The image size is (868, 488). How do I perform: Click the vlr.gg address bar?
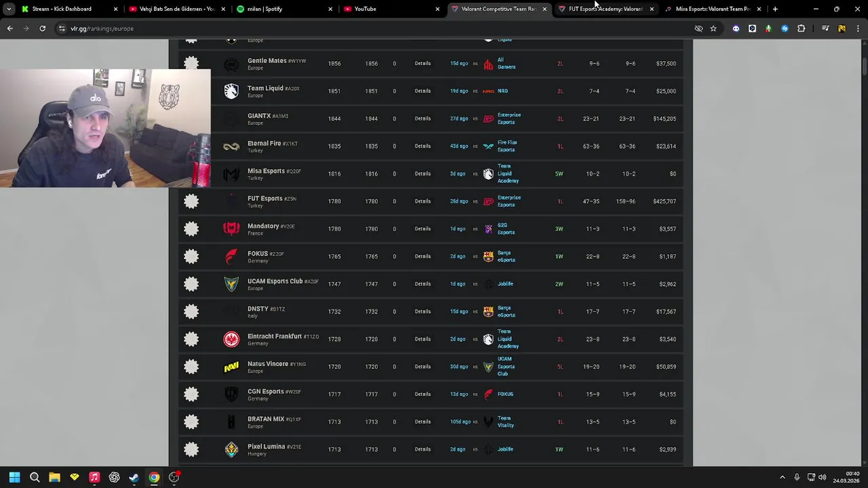(373, 28)
